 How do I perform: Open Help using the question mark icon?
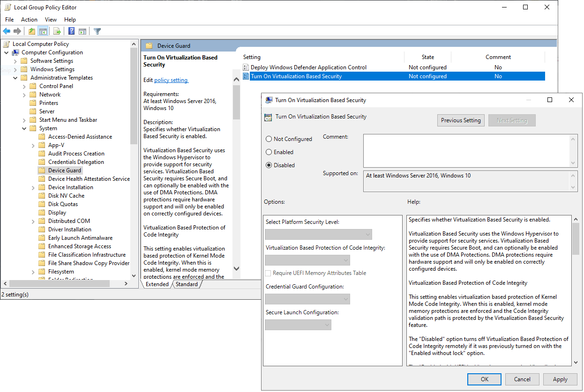(70, 31)
